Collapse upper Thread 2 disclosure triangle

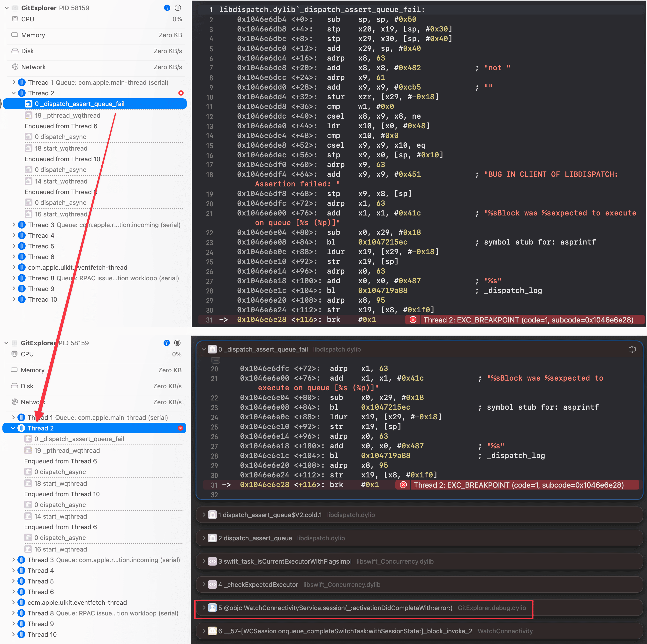point(14,93)
